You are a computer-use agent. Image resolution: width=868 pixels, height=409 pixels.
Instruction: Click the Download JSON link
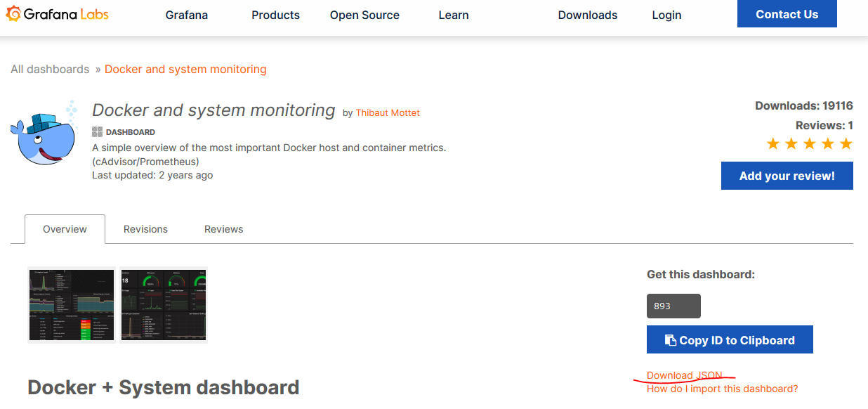[x=685, y=375]
